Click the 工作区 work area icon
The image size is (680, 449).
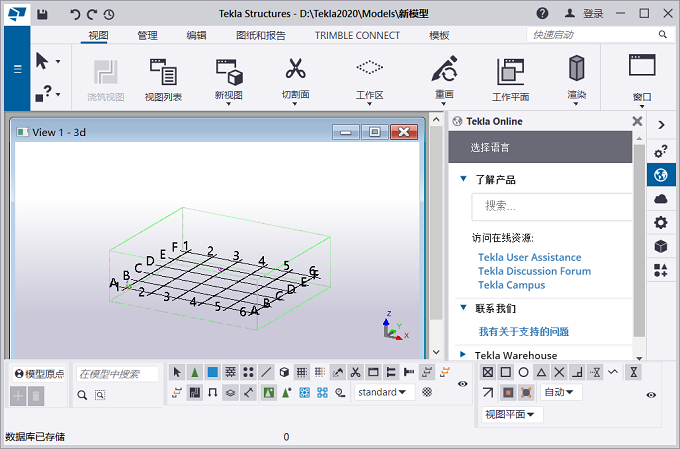[369, 67]
